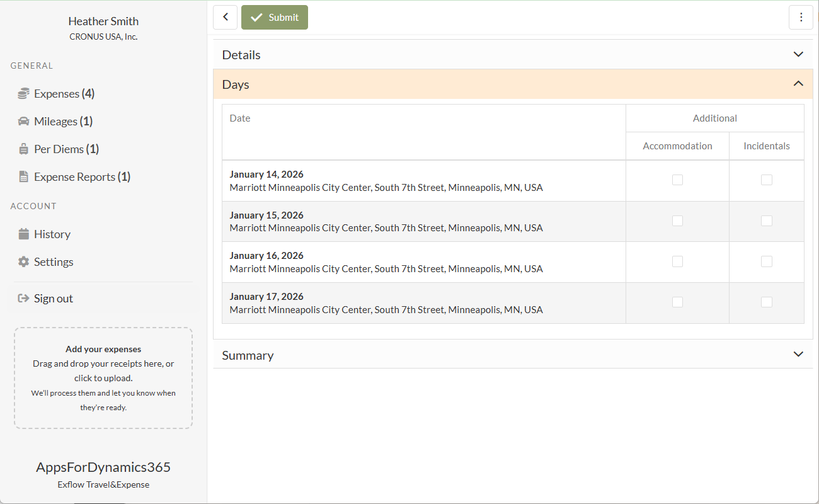Click the Mileages car icon
The height and width of the screenshot is (504, 819).
(23, 122)
